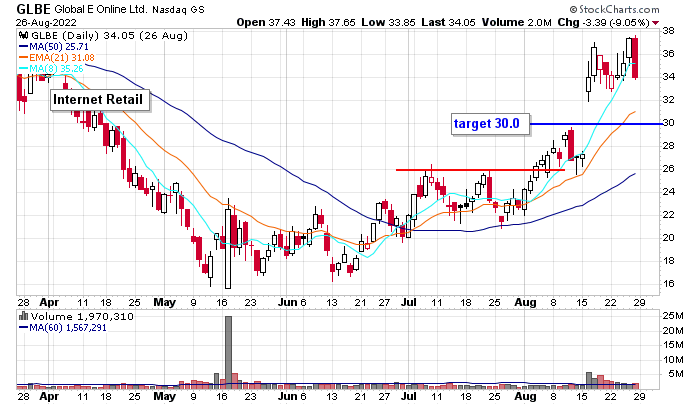Click May on the volume chart date axis
Screen dimensions: 700x405
point(164,396)
